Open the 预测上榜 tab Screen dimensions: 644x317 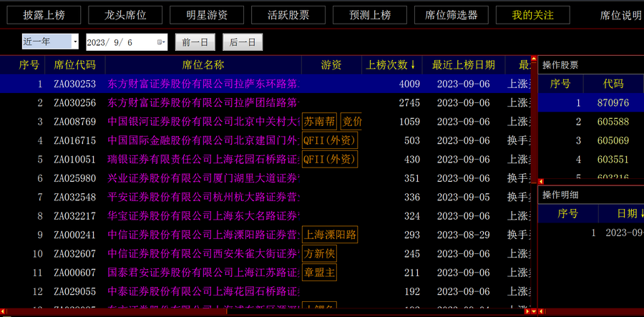click(x=370, y=15)
